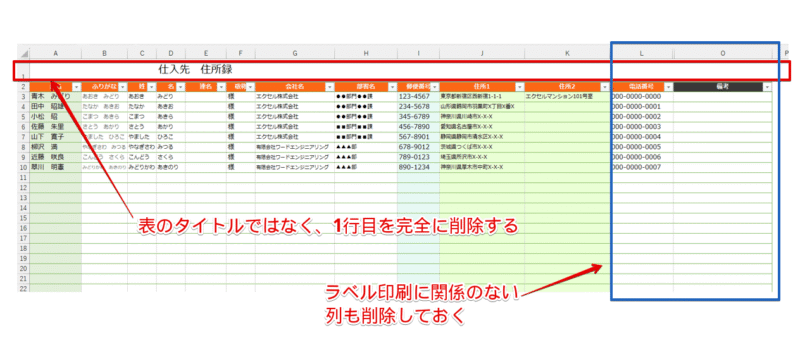Click the furigana cell あおき みどり
This screenshot has width=812, height=361.
tap(105, 97)
